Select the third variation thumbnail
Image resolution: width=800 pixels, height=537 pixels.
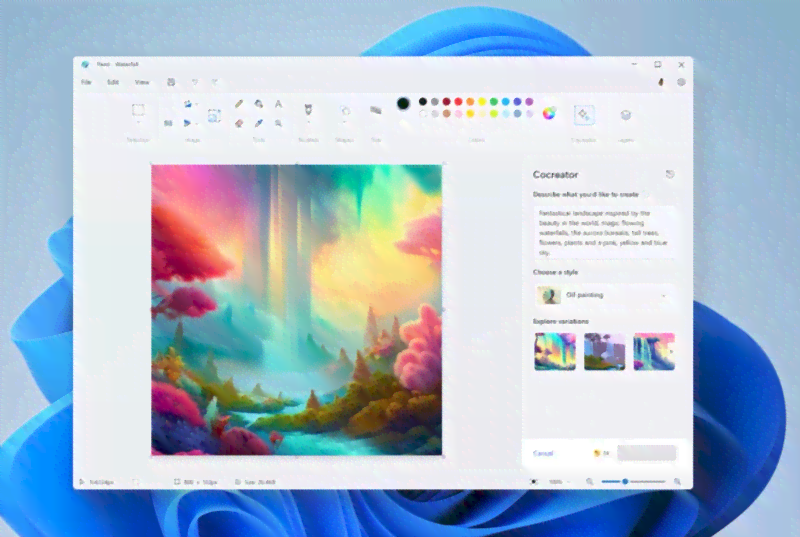click(x=654, y=351)
